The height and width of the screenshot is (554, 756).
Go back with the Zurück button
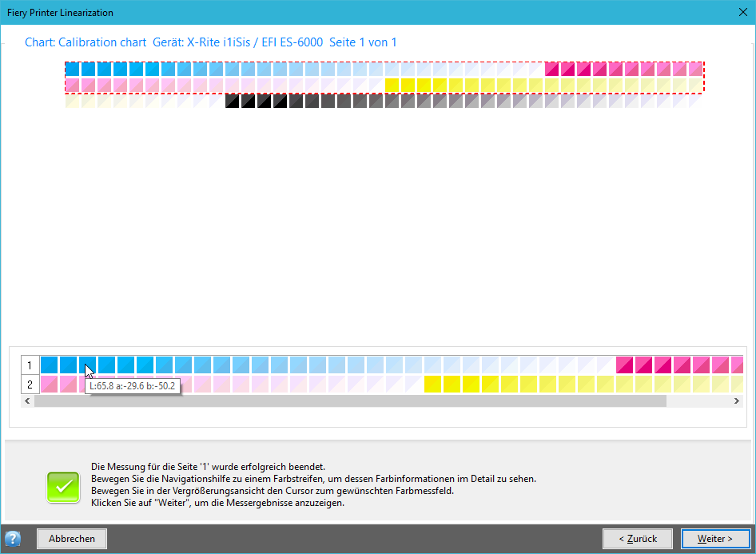pyautogui.click(x=638, y=539)
